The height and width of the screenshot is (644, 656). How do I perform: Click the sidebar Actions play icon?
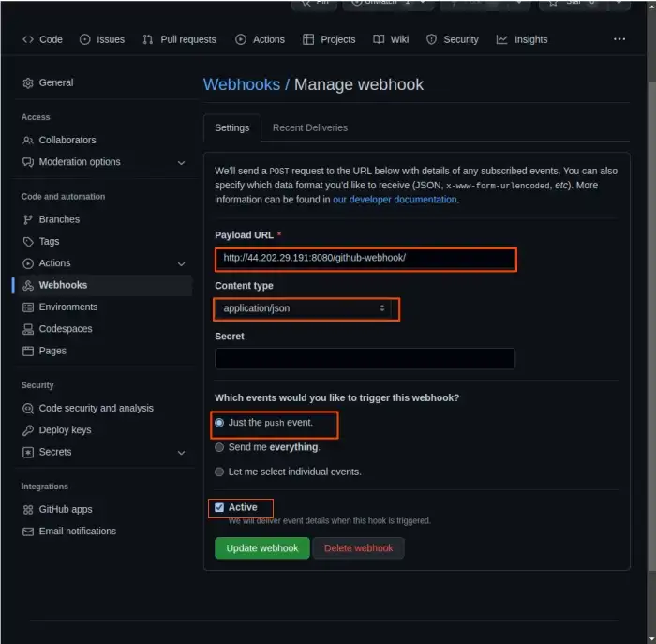(x=28, y=263)
